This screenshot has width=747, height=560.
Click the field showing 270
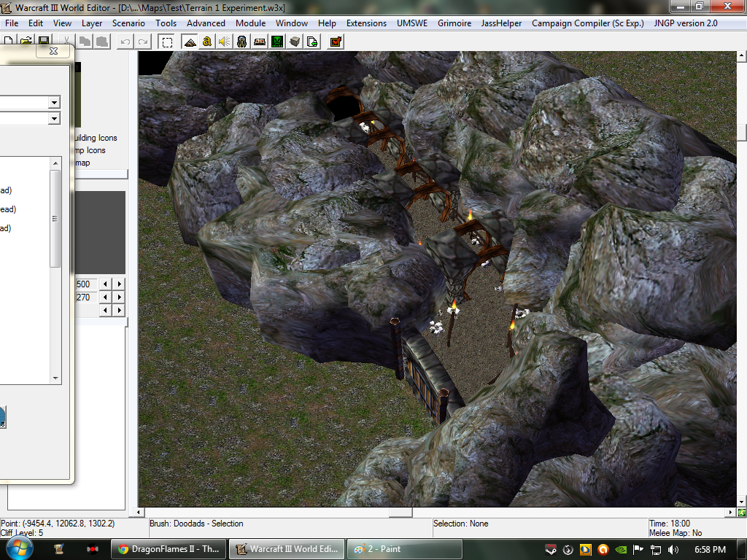pos(86,297)
